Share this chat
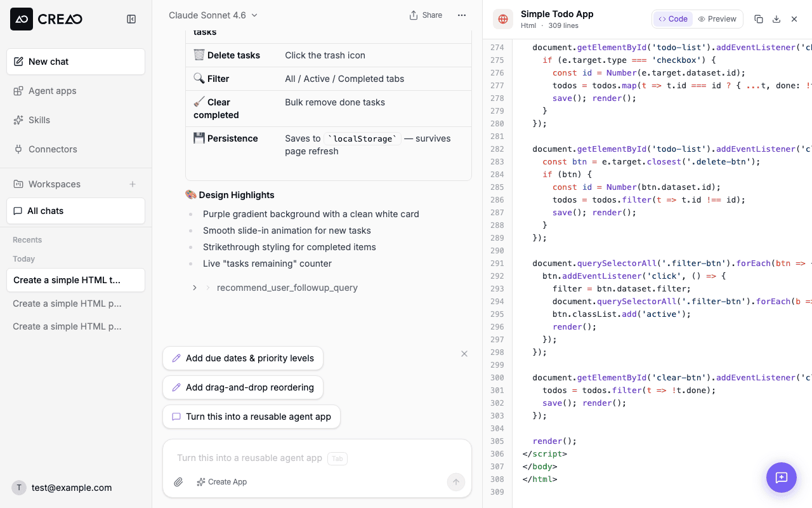The image size is (812, 508). (426, 15)
